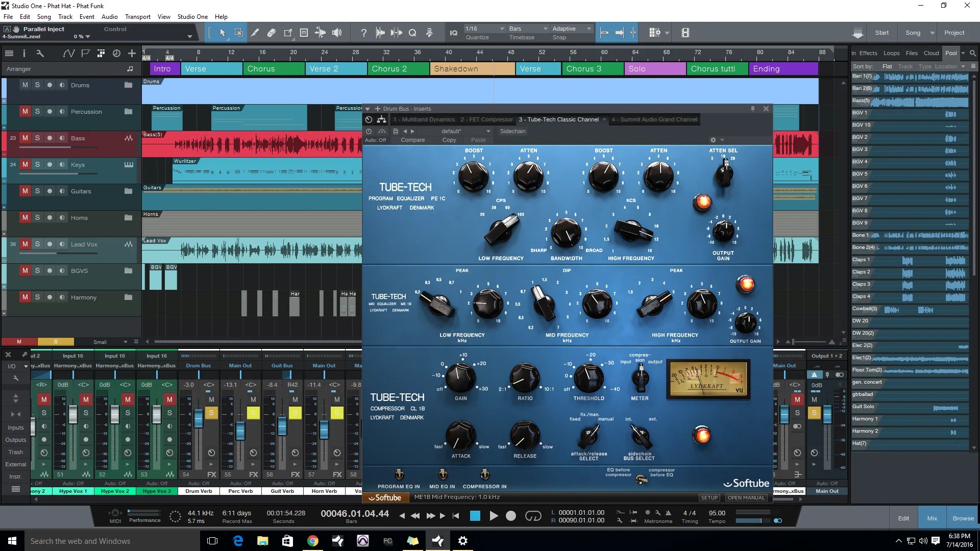Screen dimensions: 980x551
Task: Click the Compare button in the plugin header
Action: [413, 139]
